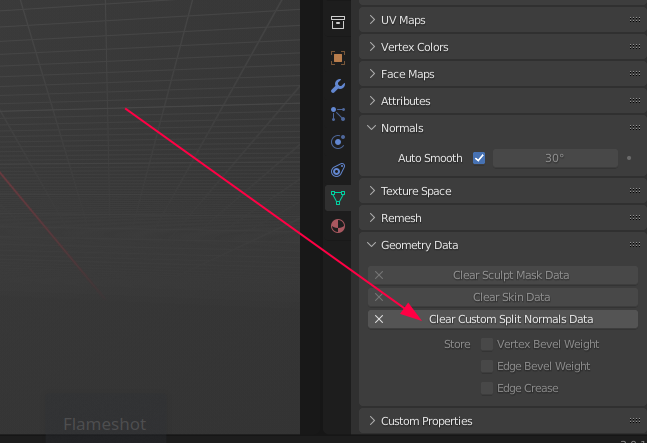Image resolution: width=647 pixels, height=443 pixels.
Task: Open the Collection properties tab icon
Action: pos(338,22)
